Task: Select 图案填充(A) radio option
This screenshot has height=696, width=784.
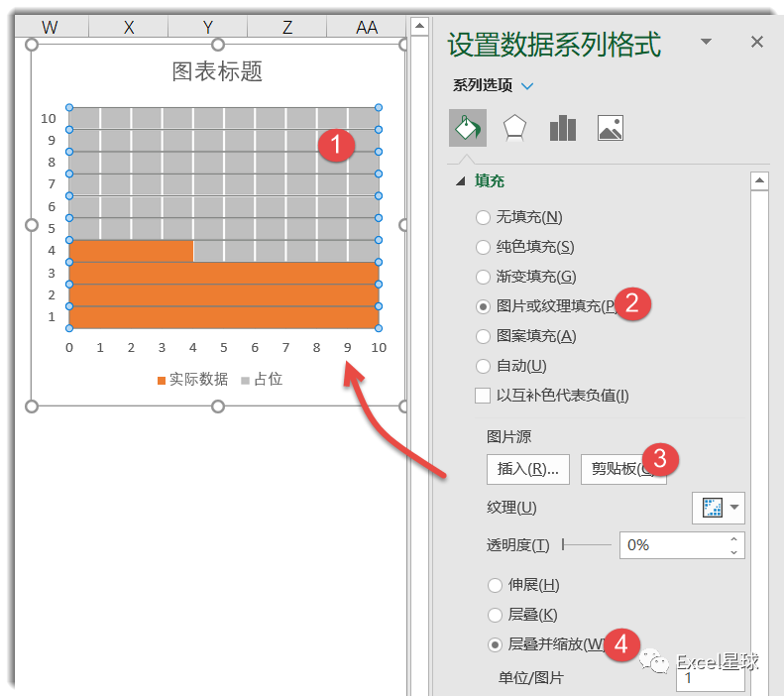Action: (x=483, y=336)
